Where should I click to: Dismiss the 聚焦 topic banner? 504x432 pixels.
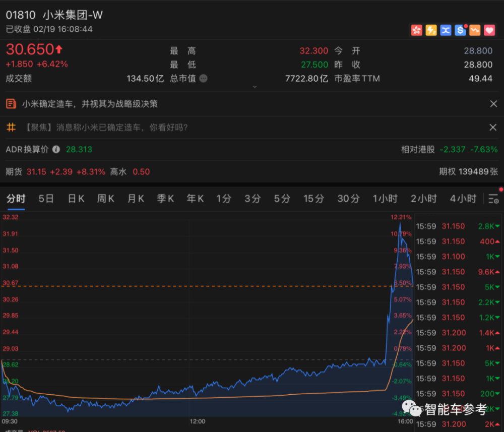(493, 128)
